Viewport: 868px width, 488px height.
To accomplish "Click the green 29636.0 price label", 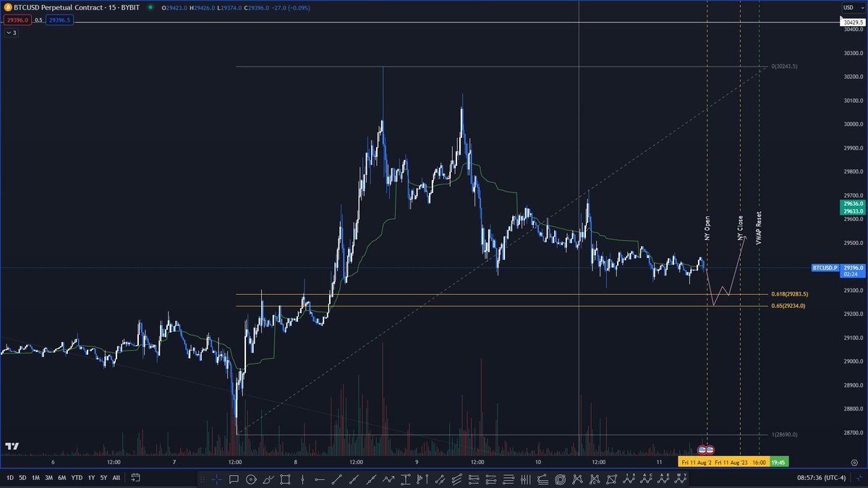I will click(852, 204).
